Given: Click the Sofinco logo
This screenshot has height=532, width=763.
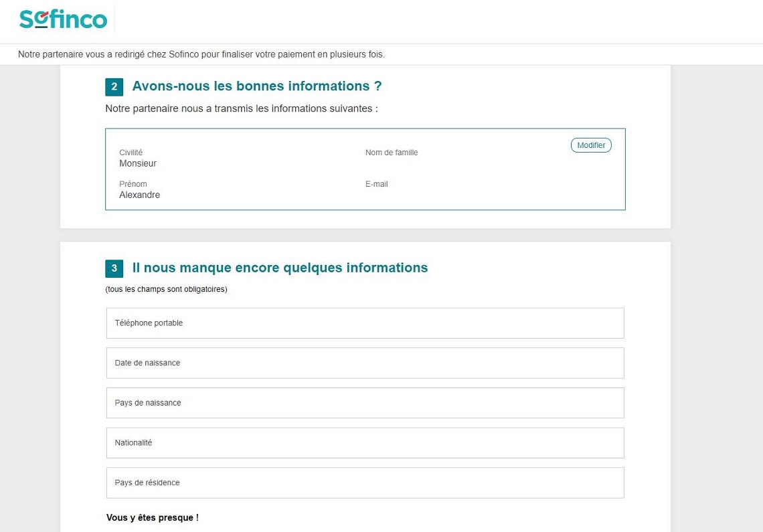Looking at the screenshot, I should [63, 19].
